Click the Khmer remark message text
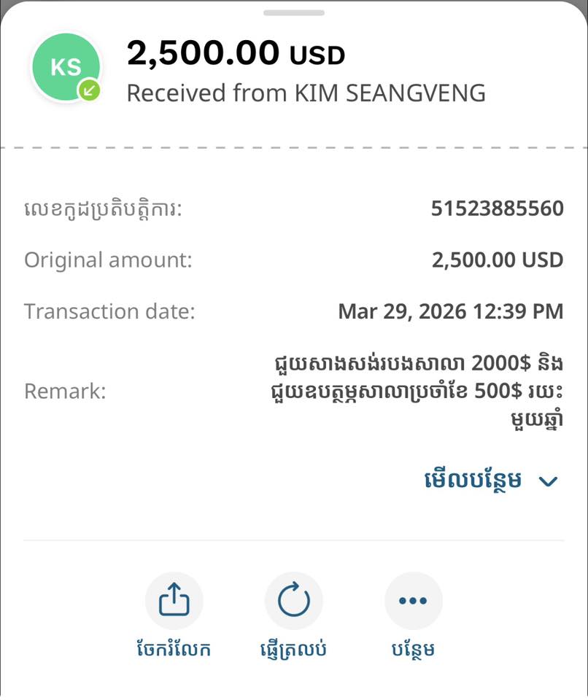This screenshot has width=588, height=700. [x=417, y=392]
